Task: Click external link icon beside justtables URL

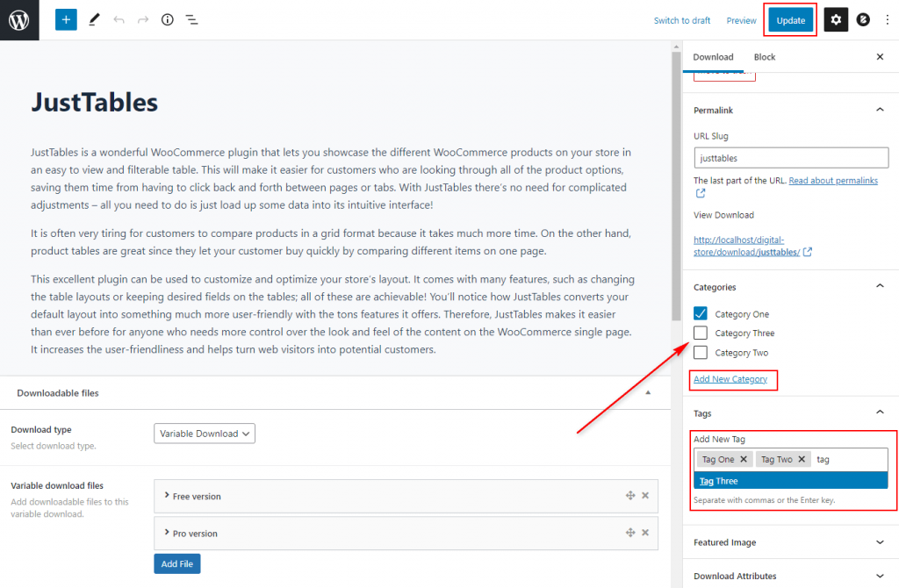Action: (x=808, y=252)
